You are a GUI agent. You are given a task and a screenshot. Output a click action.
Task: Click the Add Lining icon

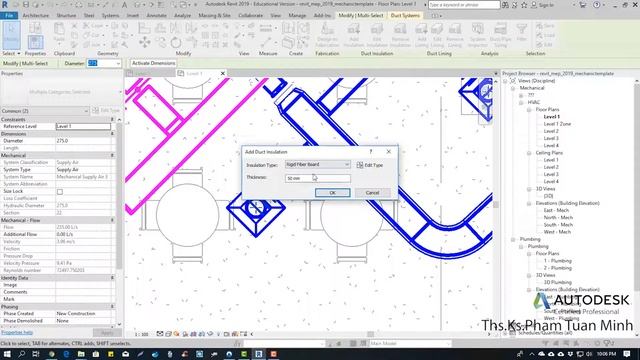click(x=421, y=35)
